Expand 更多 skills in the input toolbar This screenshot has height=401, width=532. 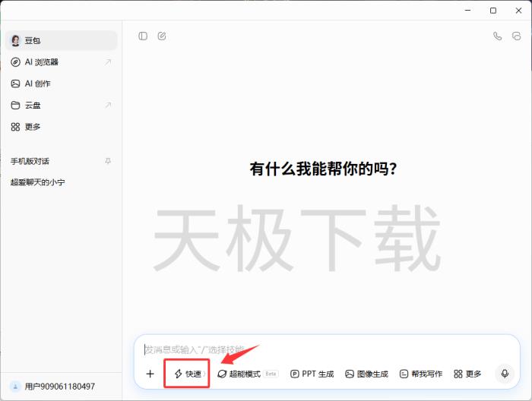467,374
